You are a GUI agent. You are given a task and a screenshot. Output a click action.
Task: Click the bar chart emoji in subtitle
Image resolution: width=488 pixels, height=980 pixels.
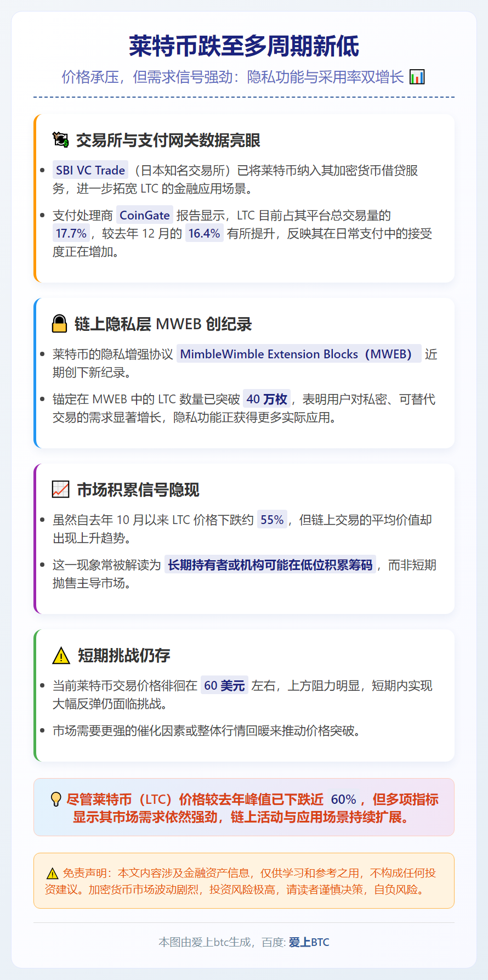(417, 77)
